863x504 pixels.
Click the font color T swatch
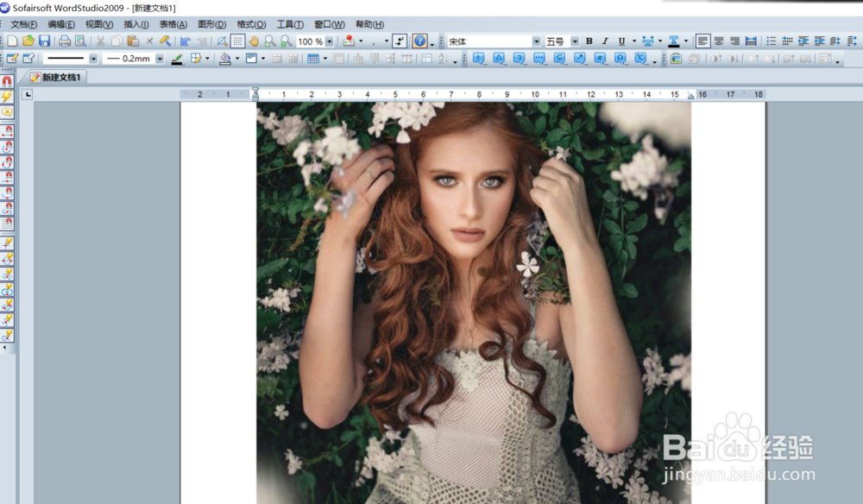point(674,41)
